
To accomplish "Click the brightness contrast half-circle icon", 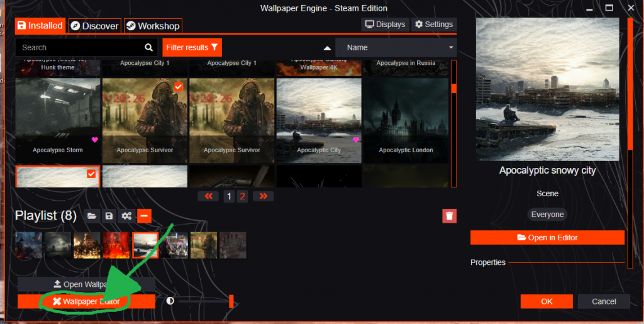I will click(x=170, y=301).
